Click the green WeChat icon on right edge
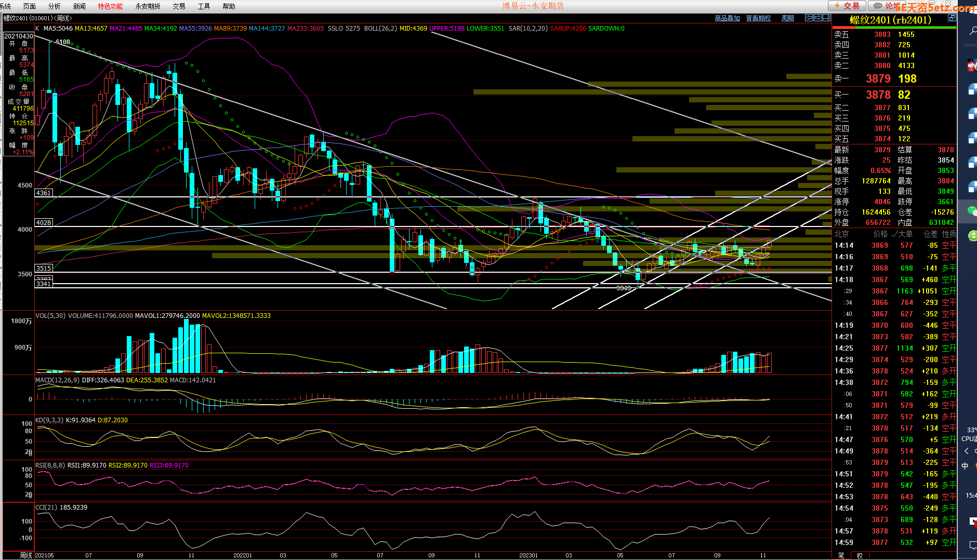Screen dimensions: 977x560 pyautogui.click(x=972, y=210)
